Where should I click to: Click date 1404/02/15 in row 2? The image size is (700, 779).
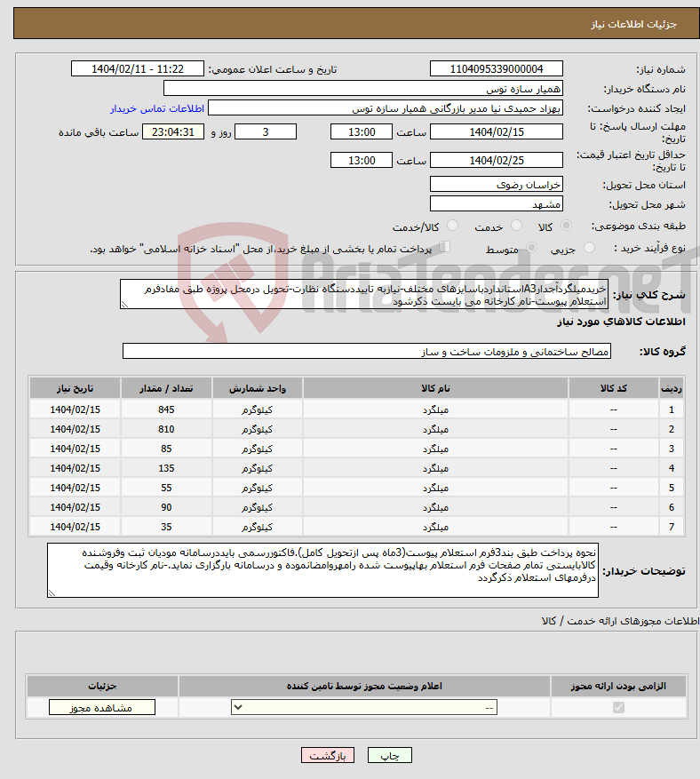click(75, 429)
